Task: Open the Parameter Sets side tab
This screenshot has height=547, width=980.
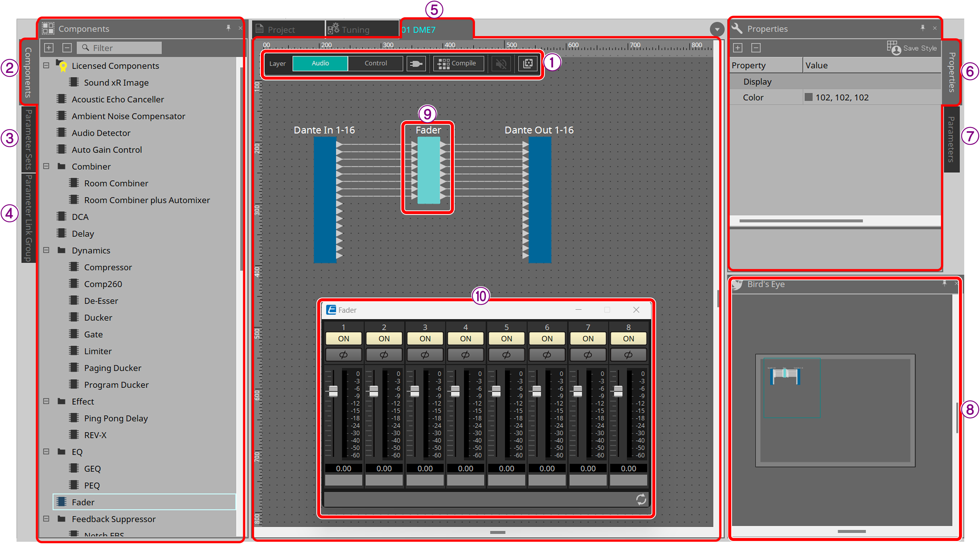Action: coord(28,139)
